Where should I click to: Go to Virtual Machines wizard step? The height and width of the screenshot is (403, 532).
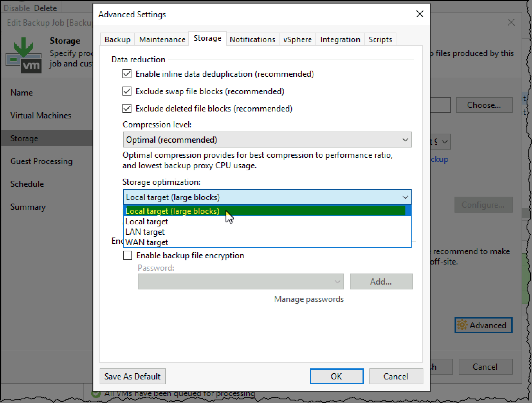[x=41, y=116]
